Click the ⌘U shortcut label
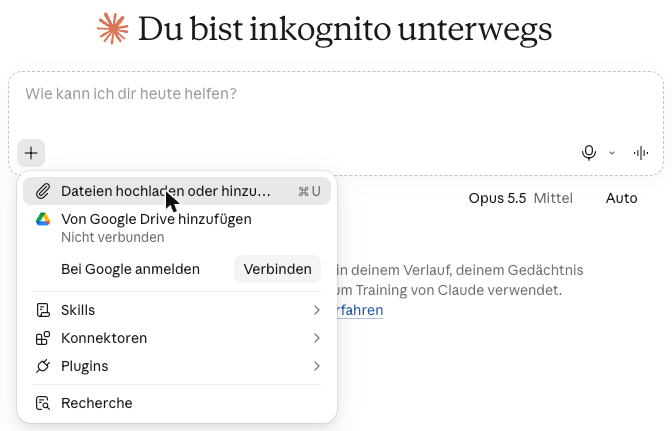This screenshot has height=431, width=672. coord(309,192)
